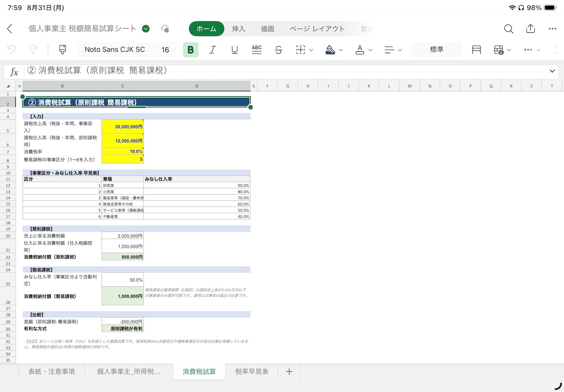Switch to ホーム ribbon tab
The image size is (564, 392).
coord(206,29)
